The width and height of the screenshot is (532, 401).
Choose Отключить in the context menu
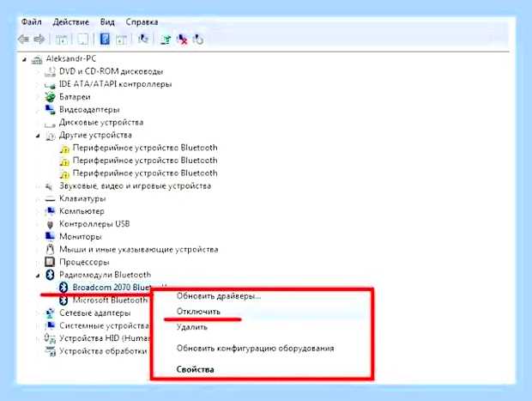pos(198,312)
